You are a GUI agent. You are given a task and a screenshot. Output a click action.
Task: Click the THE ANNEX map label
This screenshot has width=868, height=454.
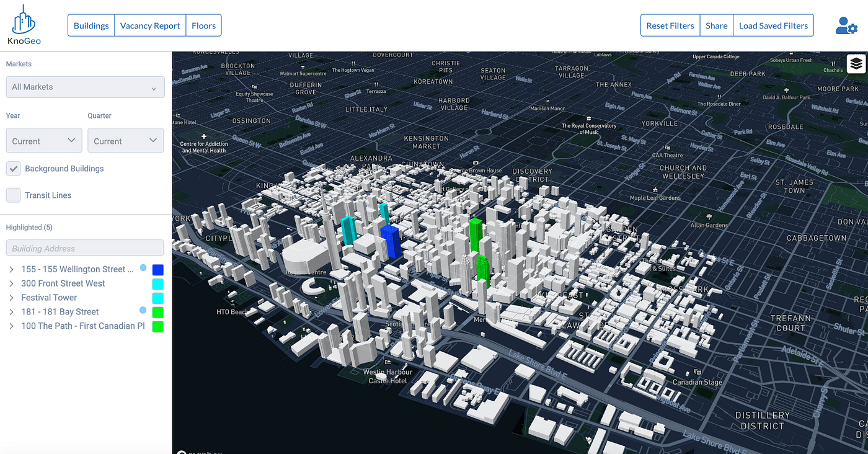[614, 84]
